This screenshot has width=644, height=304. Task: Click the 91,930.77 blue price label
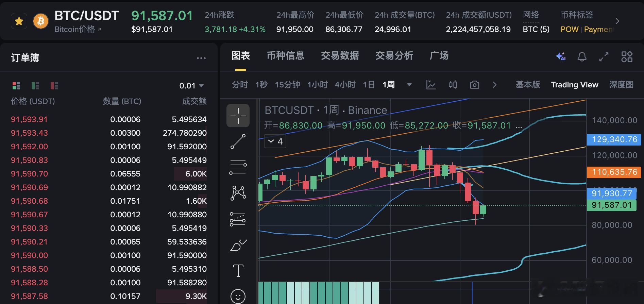tap(611, 193)
